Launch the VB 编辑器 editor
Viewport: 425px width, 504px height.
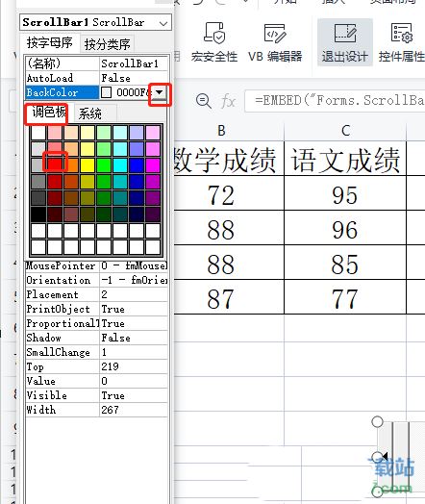275,42
